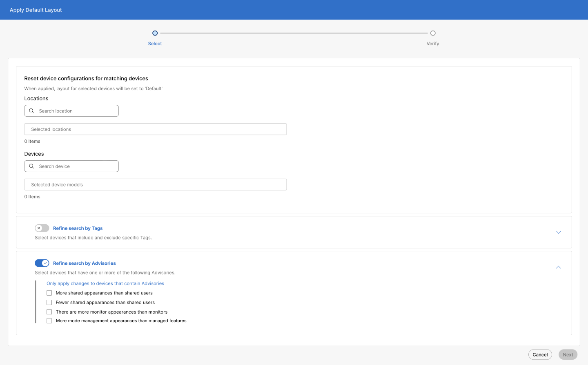Check More shared appearances than shared users
Image resolution: width=588 pixels, height=365 pixels.
[x=49, y=293]
